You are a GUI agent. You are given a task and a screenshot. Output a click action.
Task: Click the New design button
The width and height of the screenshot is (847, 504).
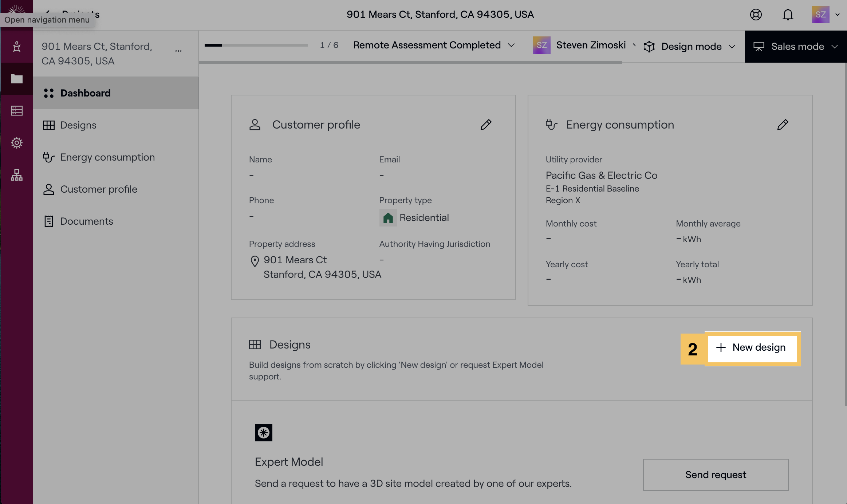(752, 348)
